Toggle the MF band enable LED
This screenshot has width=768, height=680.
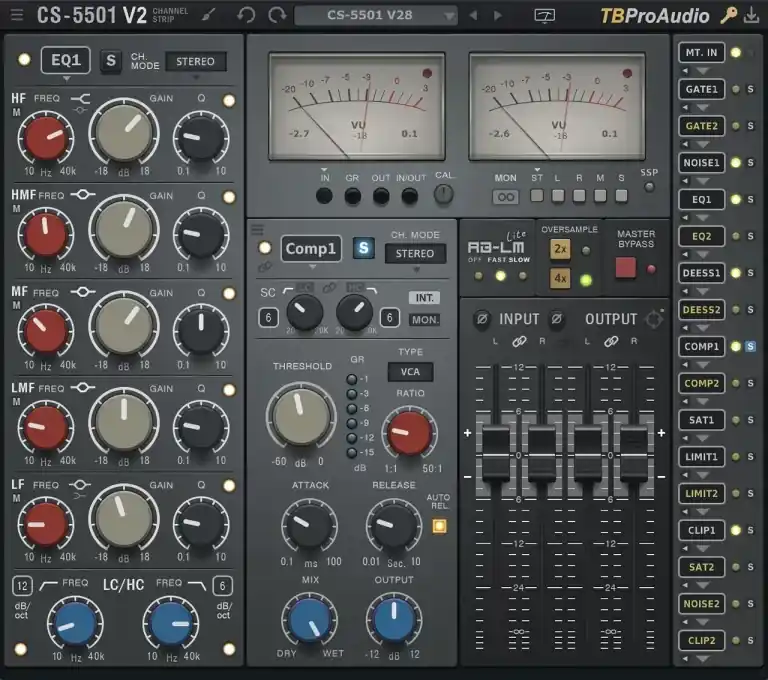[x=229, y=293]
